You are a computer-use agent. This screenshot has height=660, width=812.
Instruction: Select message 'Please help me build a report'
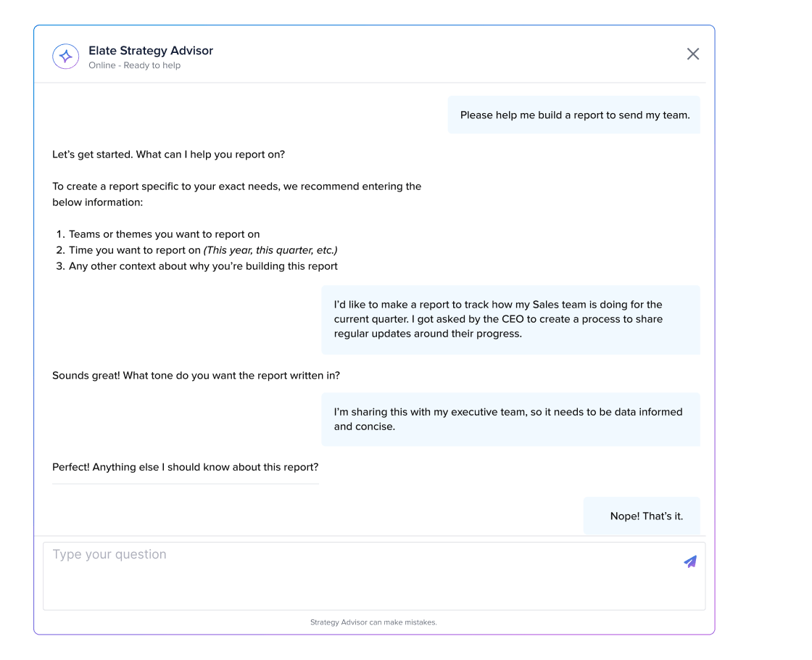coord(573,115)
